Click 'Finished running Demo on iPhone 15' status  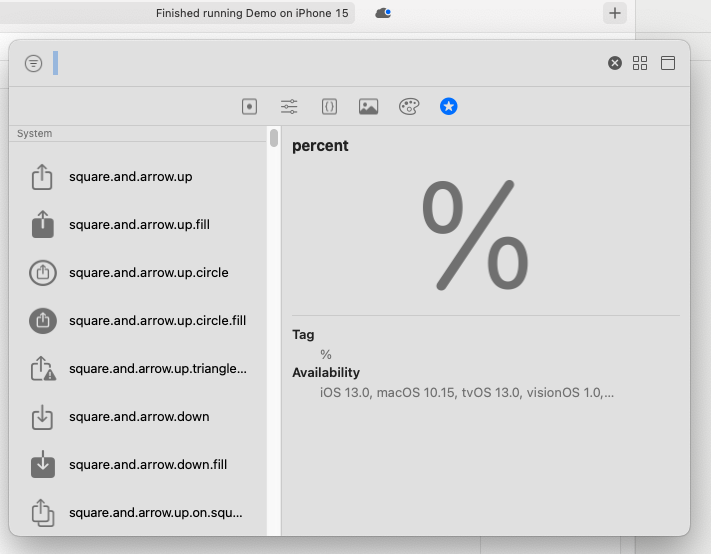[x=252, y=13]
